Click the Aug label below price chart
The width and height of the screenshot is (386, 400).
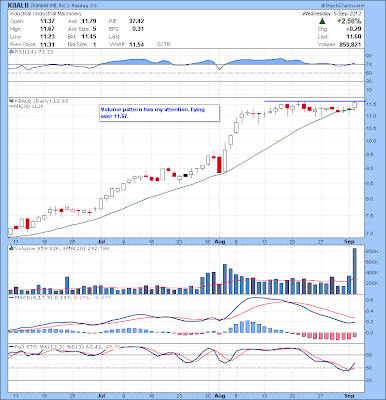pyautogui.click(x=219, y=241)
